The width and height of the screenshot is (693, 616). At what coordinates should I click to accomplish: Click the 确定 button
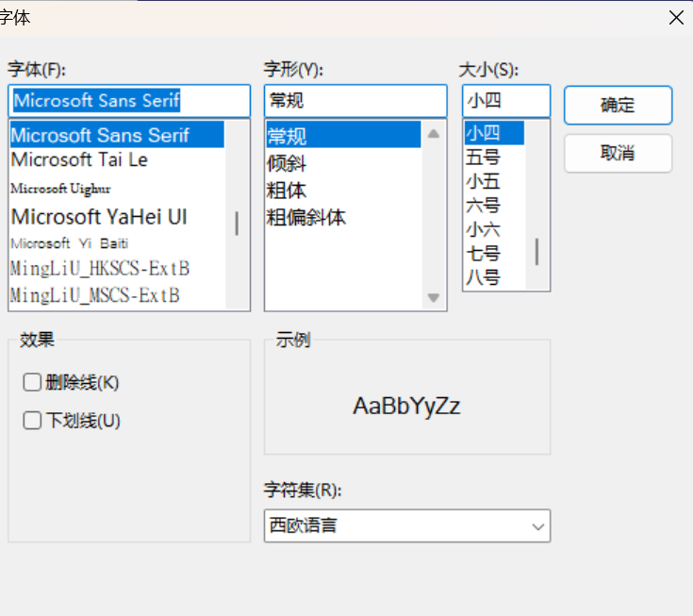(x=618, y=106)
